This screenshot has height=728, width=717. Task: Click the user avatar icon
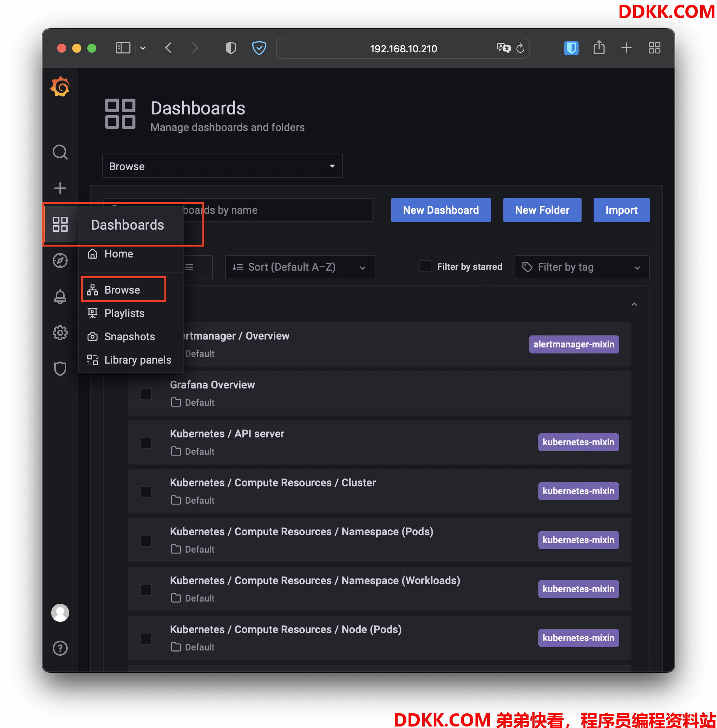coord(60,613)
